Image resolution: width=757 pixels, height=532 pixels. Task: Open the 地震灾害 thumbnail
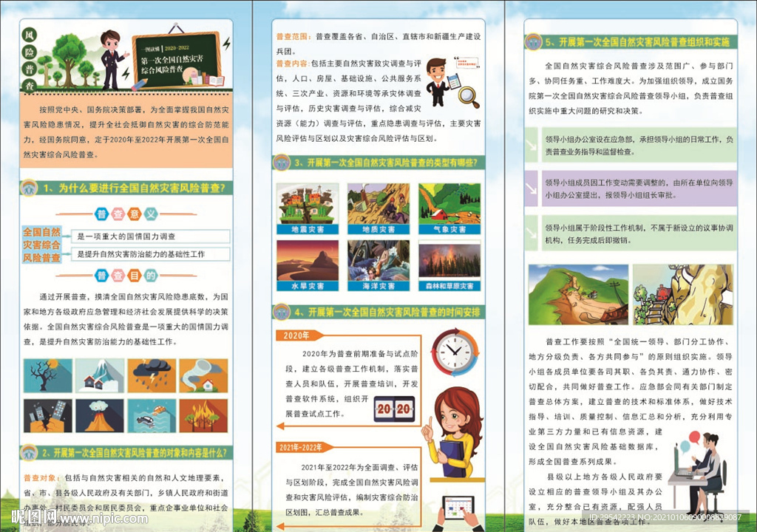(308, 208)
